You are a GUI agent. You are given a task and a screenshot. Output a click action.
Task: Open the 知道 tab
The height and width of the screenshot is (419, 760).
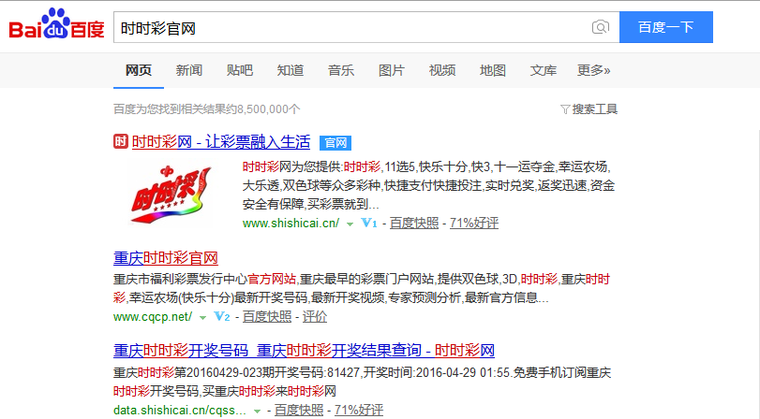[x=290, y=70]
